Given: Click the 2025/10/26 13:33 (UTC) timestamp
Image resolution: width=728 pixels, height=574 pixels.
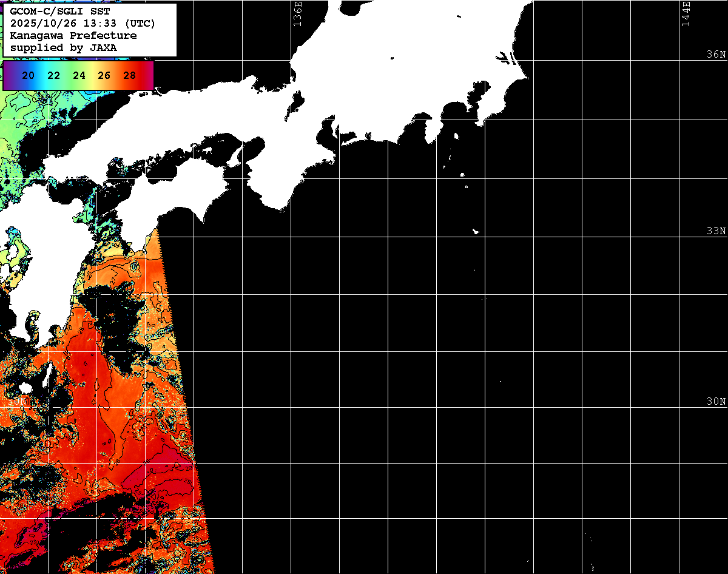Looking at the screenshot, I should click(83, 24).
